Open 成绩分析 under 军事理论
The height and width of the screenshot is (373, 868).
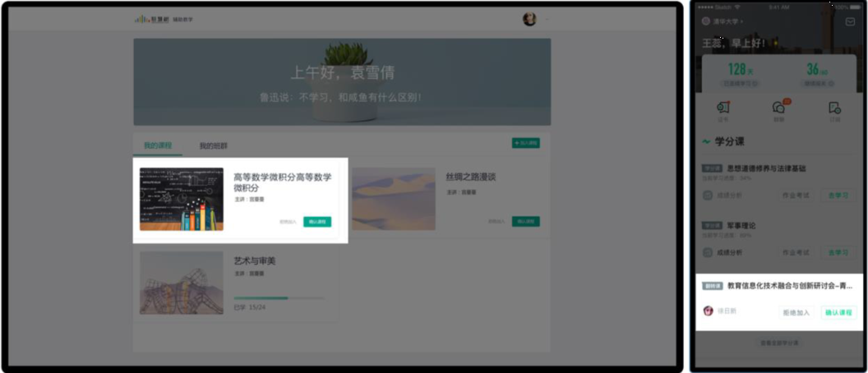pyautogui.click(x=723, y=252)
